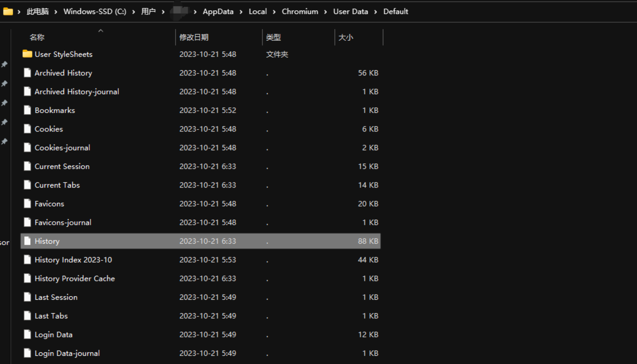Sort by 修改日期 column header

coord(194,37)
